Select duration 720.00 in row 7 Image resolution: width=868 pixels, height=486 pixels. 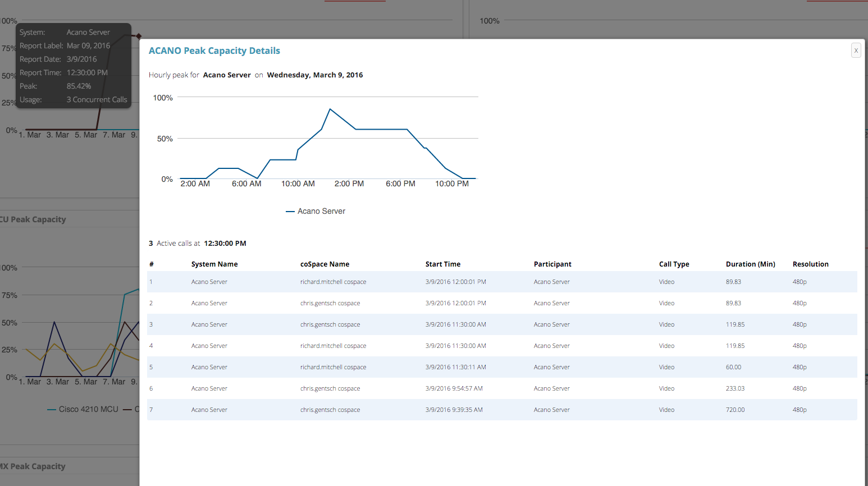(735, 410)
